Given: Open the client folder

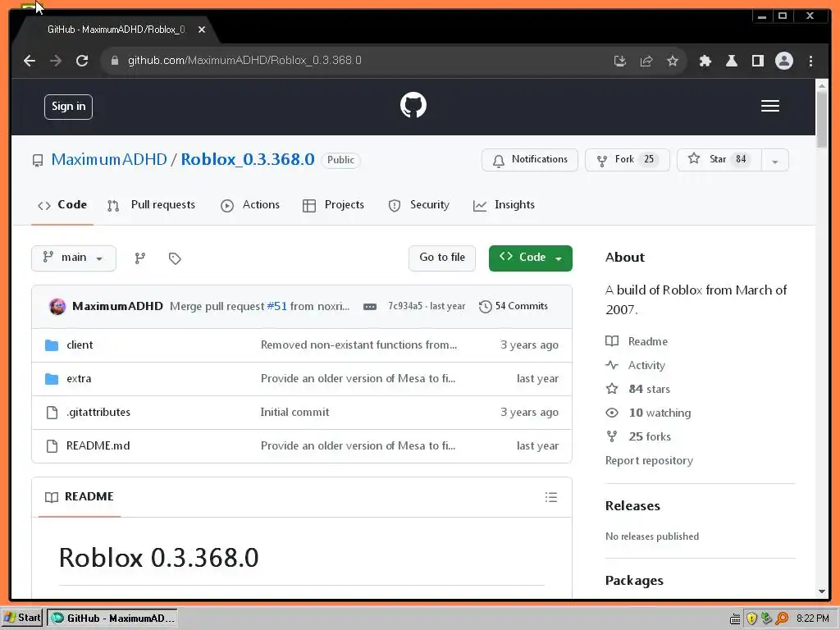Looking at the screenshot, I should click(80, 345).
